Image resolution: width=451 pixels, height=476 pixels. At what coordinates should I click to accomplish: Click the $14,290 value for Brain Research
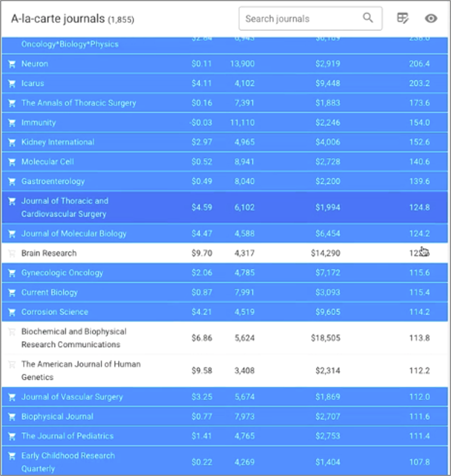tap(325, 253)
